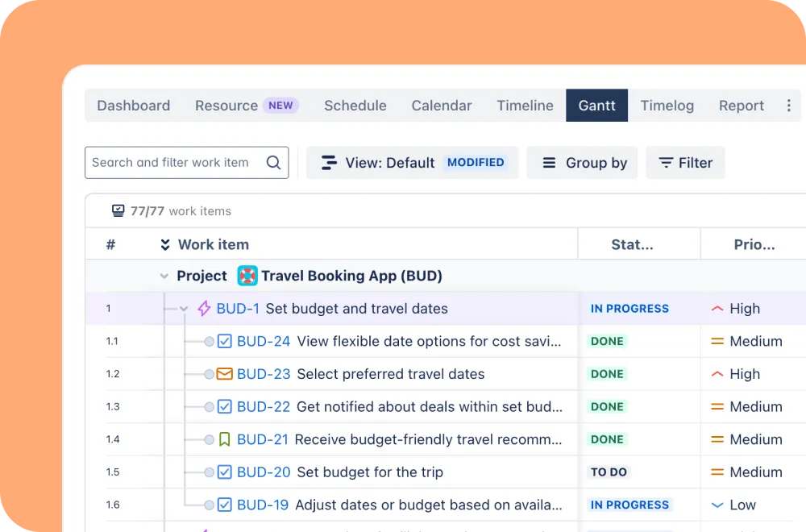Click the BUD-1 epic lightning icon
The height and width of the screenshot is (532, 806).
(204, 309)
